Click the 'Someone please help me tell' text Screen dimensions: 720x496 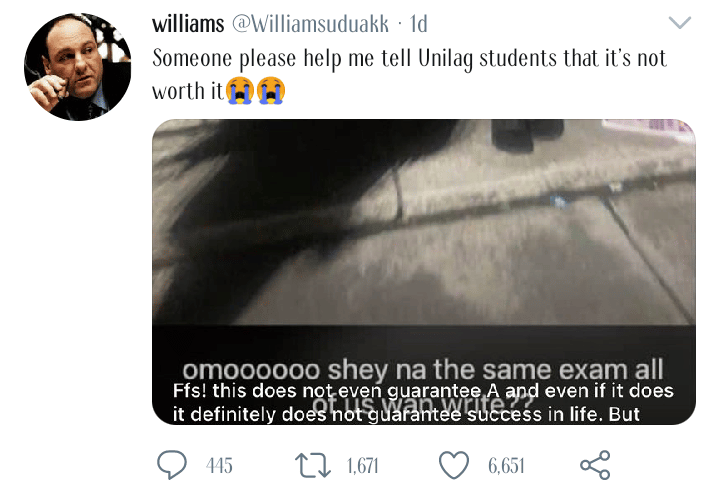point(283,59)
